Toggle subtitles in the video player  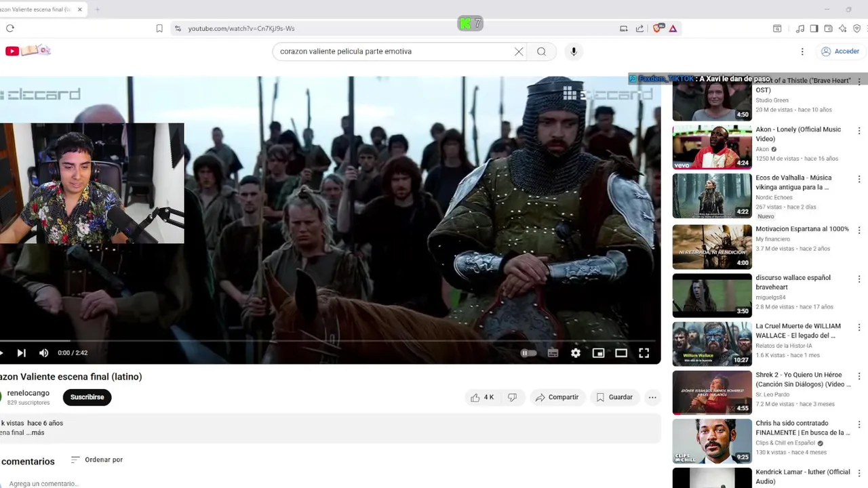click(x=553, y=353)
